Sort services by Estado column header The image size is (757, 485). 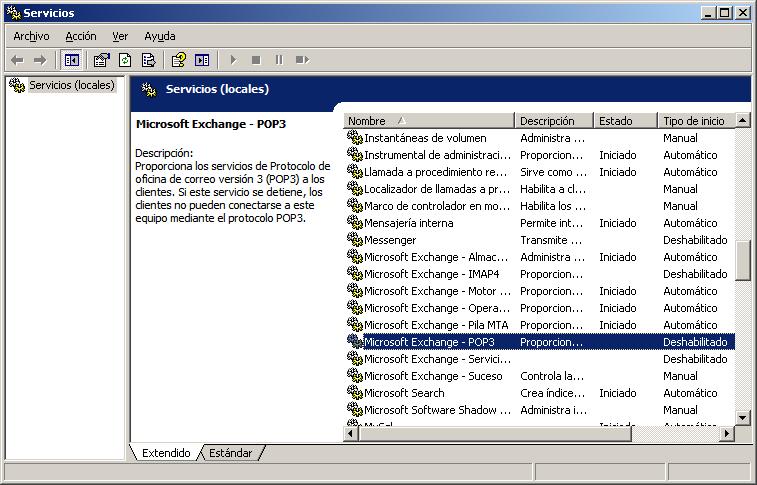point(625,121)
